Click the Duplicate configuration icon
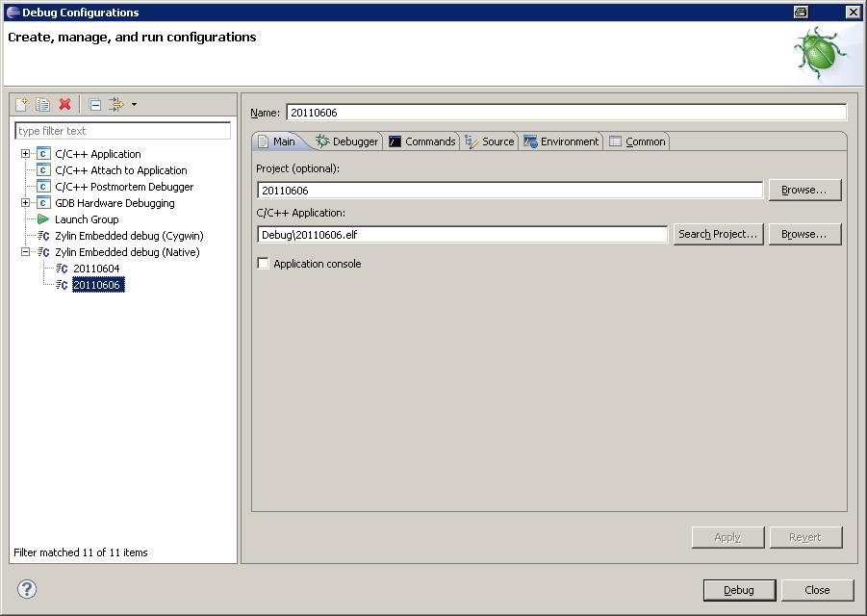The height and width of the screenshot is (616, 867). pyautogui.click(x=43, y=104)
